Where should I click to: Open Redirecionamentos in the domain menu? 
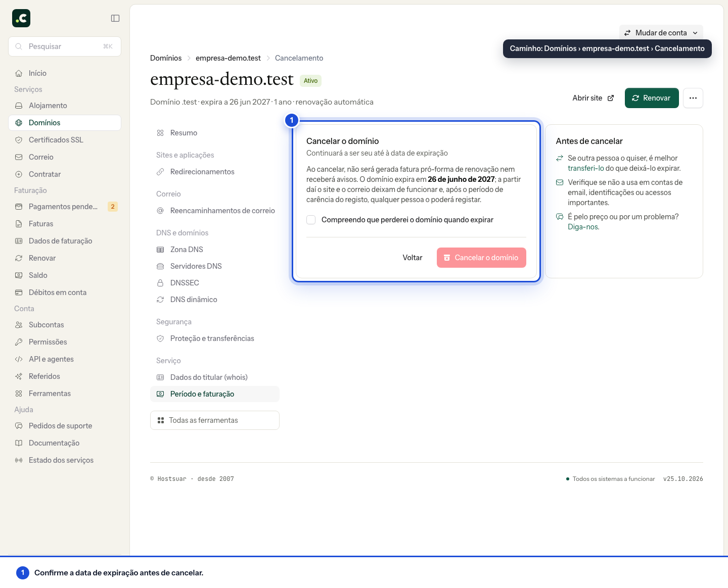215,172
